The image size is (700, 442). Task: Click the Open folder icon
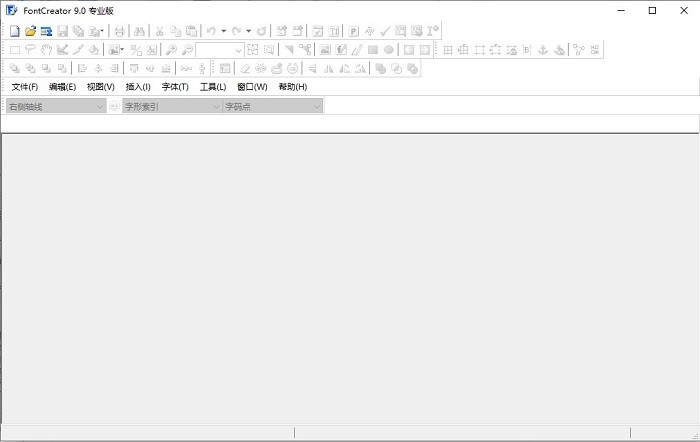(x=30, y=31)
